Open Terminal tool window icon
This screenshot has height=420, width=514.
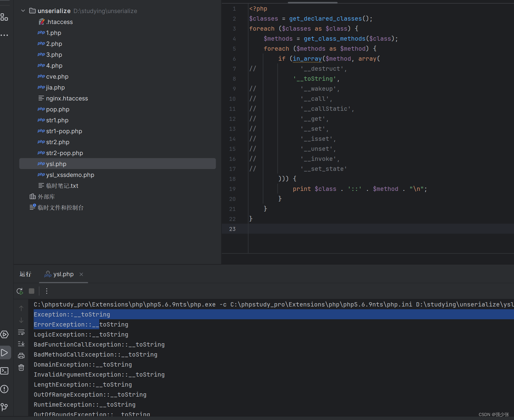pos(4,371)
